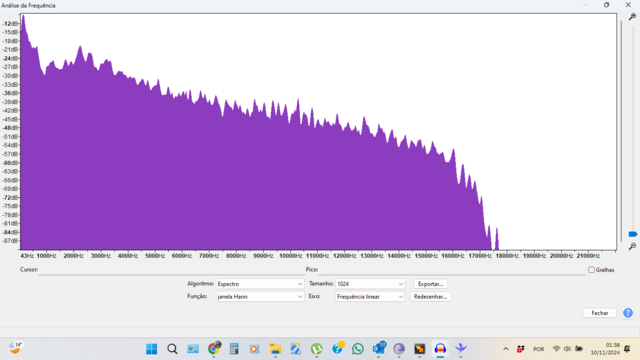Open the Wi-Fi network tray icon

point(556,349)
